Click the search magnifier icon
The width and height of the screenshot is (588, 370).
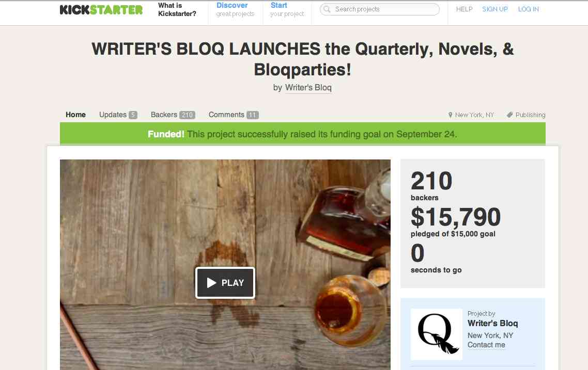327,9
